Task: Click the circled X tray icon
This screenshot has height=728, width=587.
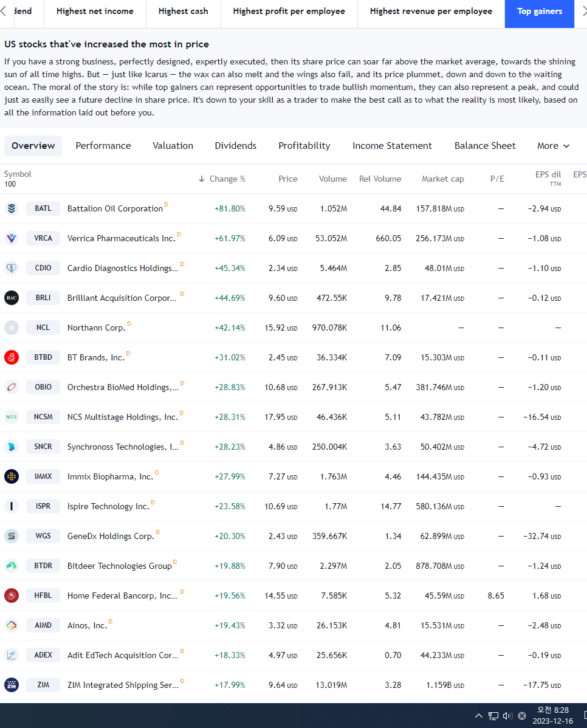Action: pos(522,716)
